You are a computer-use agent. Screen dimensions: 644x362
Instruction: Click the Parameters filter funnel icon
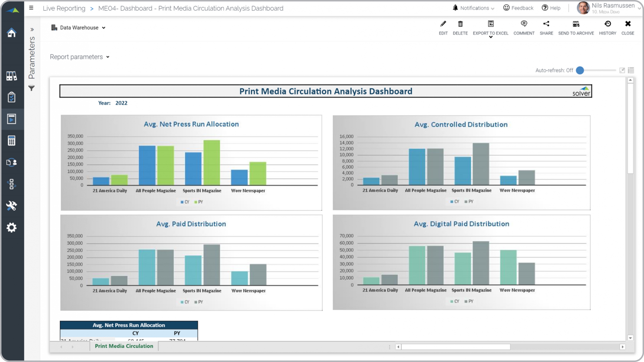[x=31, y=88]
